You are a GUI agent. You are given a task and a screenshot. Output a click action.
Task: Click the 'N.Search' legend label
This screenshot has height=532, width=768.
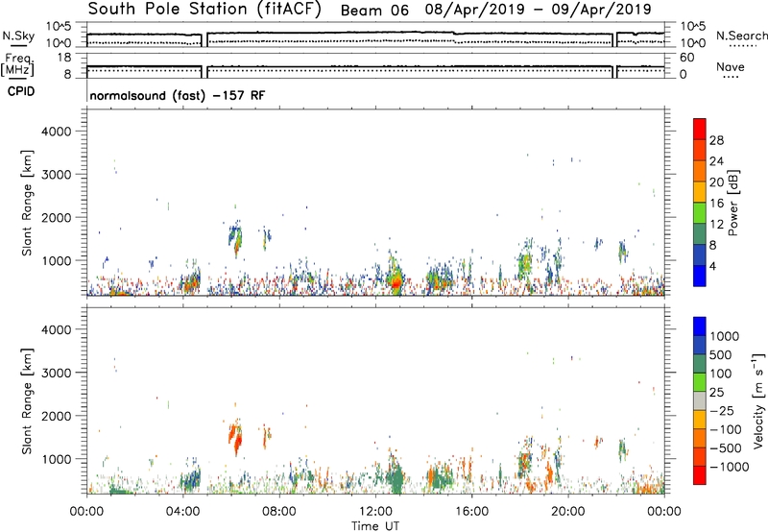pyautogui.click(x=741, y=36)
